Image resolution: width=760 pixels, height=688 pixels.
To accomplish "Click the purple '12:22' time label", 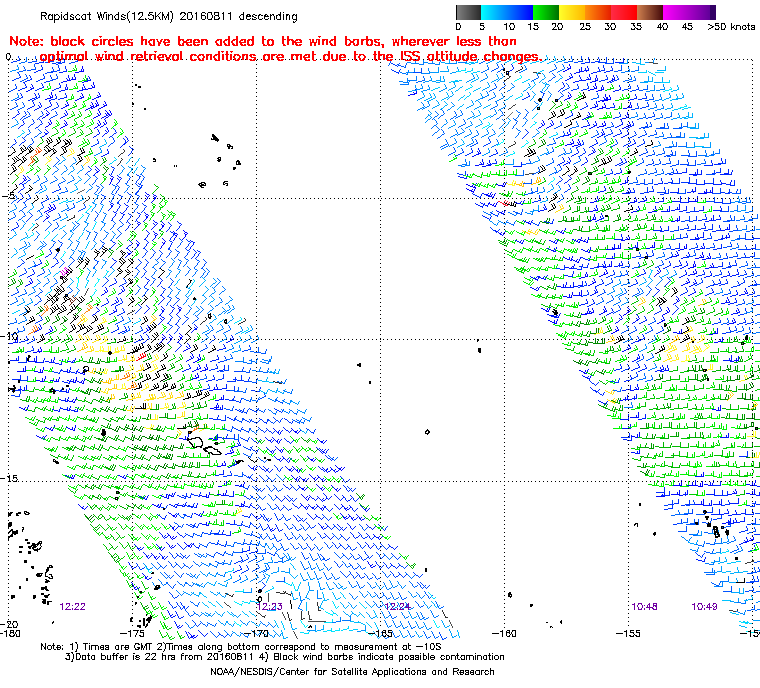I will point(73,607).
